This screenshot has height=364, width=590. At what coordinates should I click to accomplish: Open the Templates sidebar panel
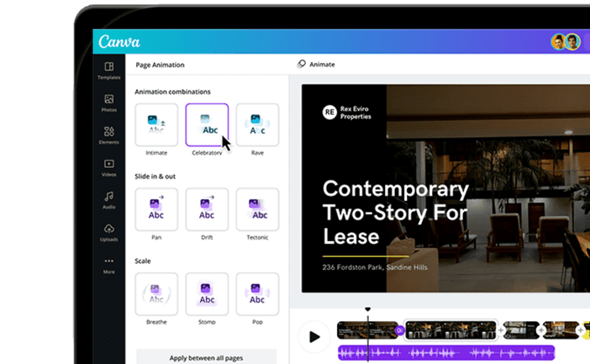click(109, 71)
